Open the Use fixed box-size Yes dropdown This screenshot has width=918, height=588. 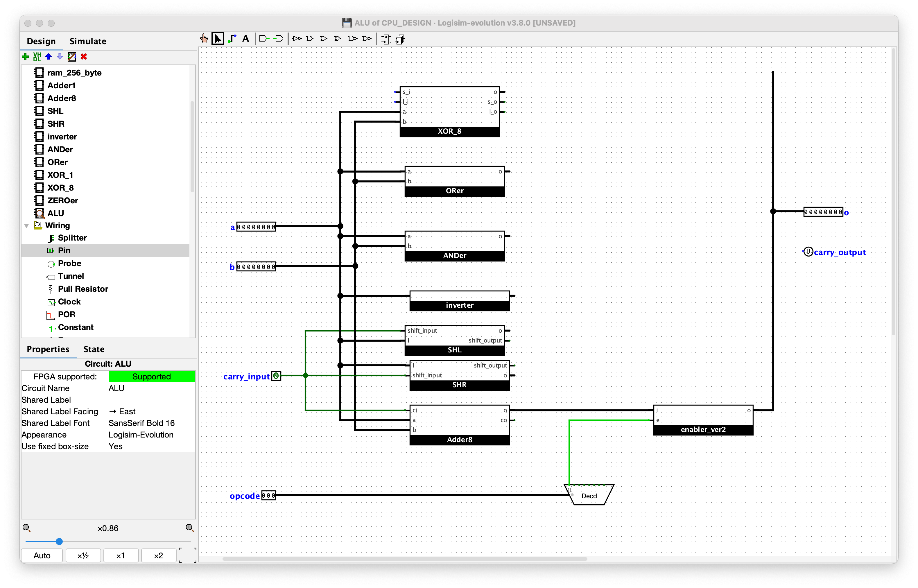click(x=152, y=446)
